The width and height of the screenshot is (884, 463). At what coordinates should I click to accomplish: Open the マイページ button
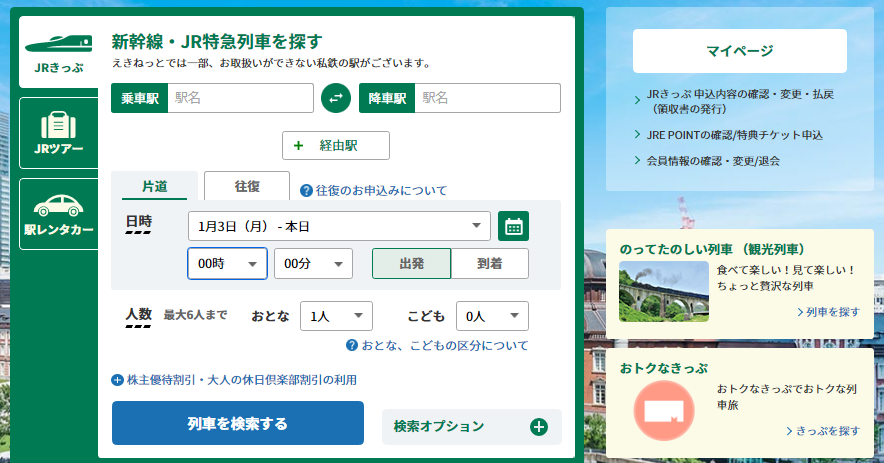pos(740,51)
